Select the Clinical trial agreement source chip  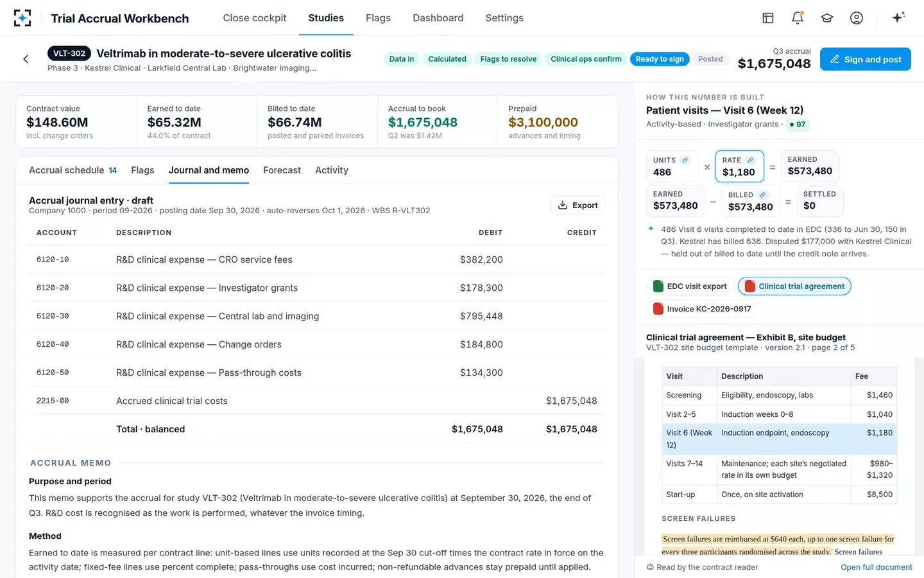coord(794,286)
